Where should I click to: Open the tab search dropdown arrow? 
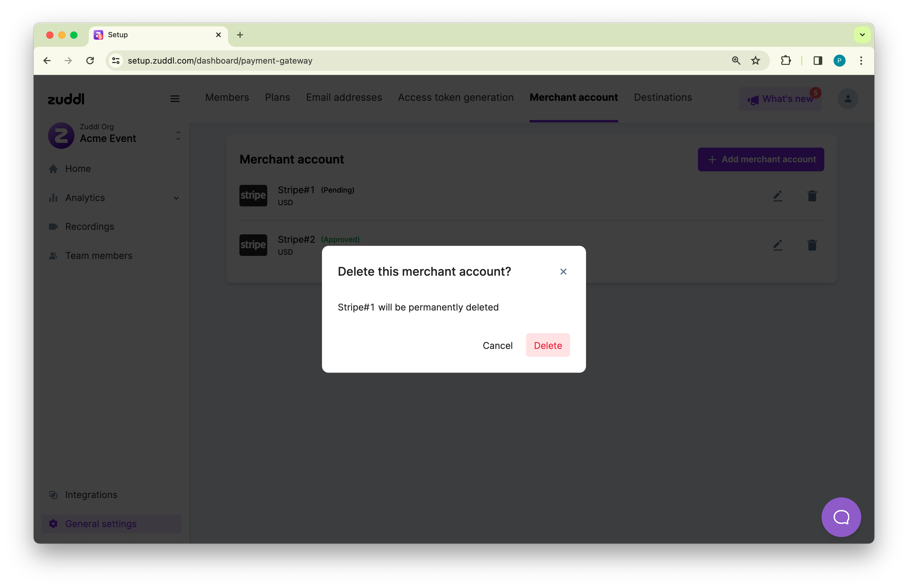tap(862, 35)
